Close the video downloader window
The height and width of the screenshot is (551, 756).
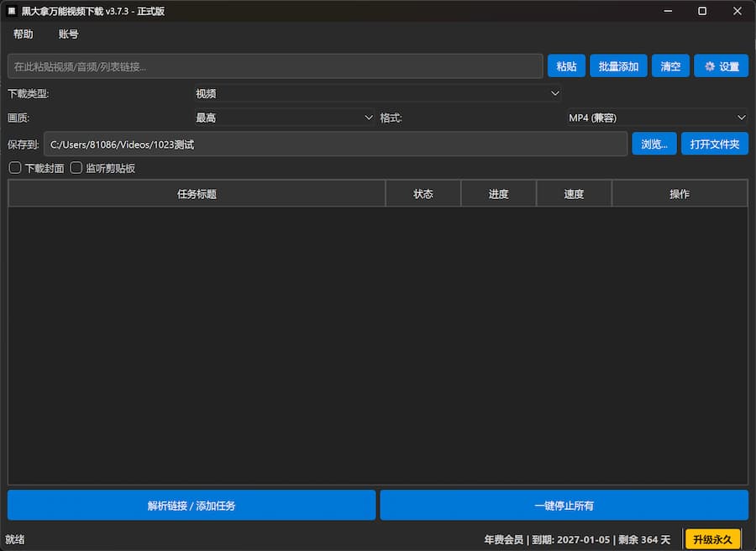click(x=737, y=11)
